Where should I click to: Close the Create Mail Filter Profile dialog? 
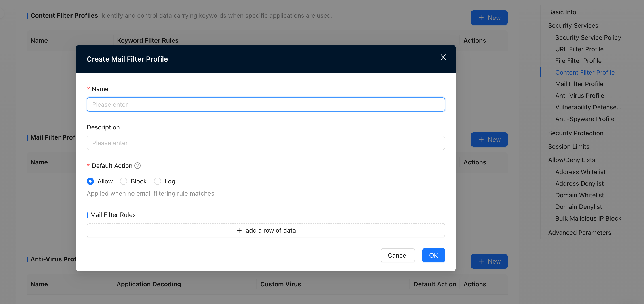pyautogui.click(x=443, y=57)
